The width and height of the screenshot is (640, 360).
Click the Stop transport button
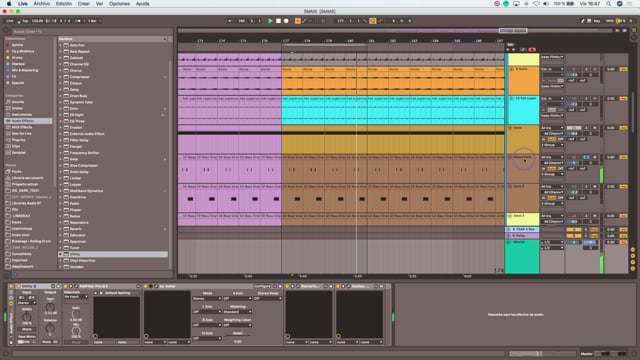coord(278,21)
